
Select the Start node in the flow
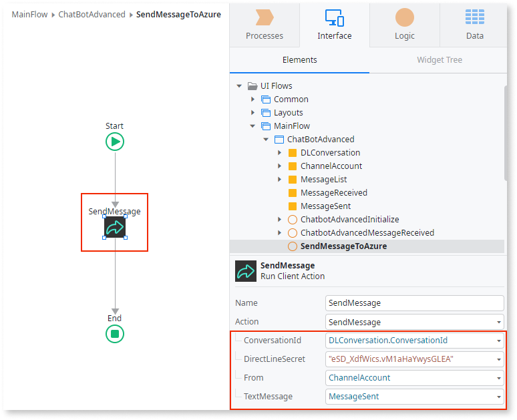pyautogui.click(x=115, y=142)
